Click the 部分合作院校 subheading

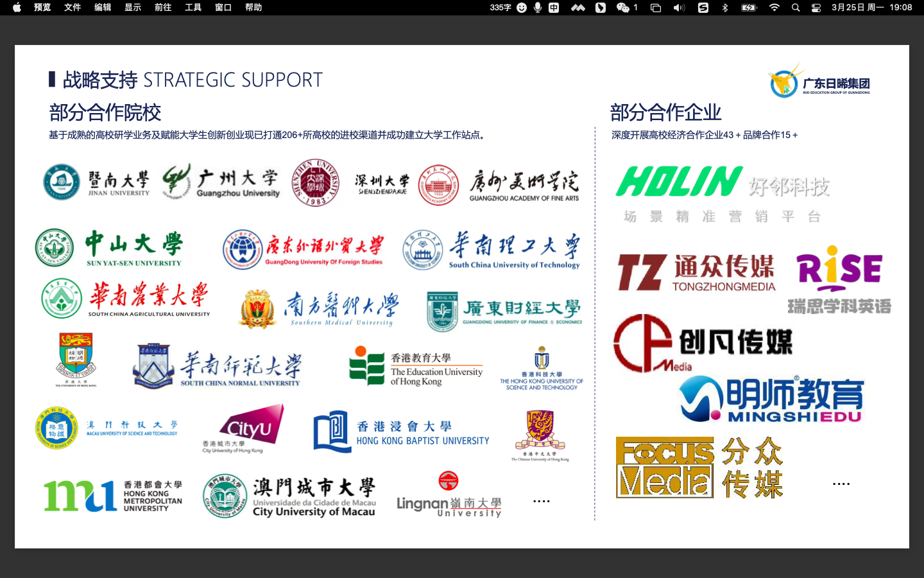click(105, 112)
